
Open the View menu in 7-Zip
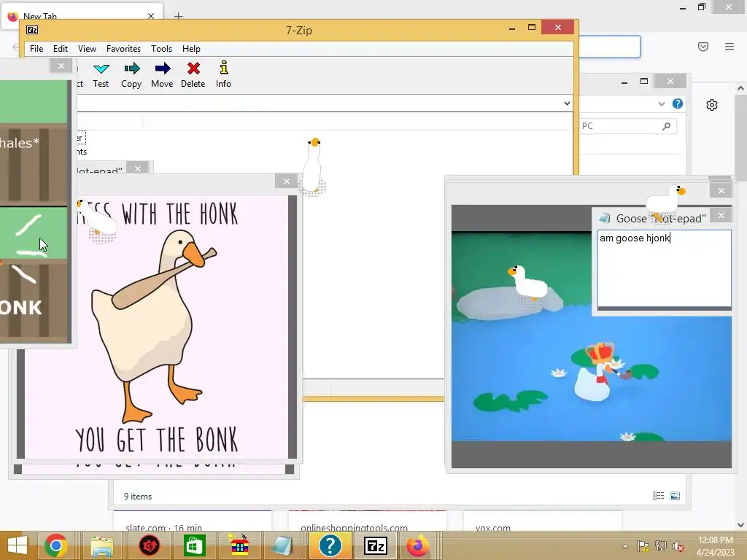pyautogui.click(x=88, y=49)
